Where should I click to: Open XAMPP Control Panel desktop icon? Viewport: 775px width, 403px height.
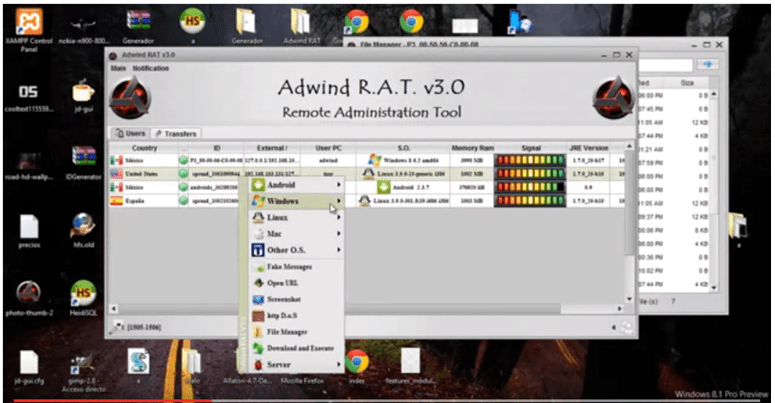coord(29,30)
